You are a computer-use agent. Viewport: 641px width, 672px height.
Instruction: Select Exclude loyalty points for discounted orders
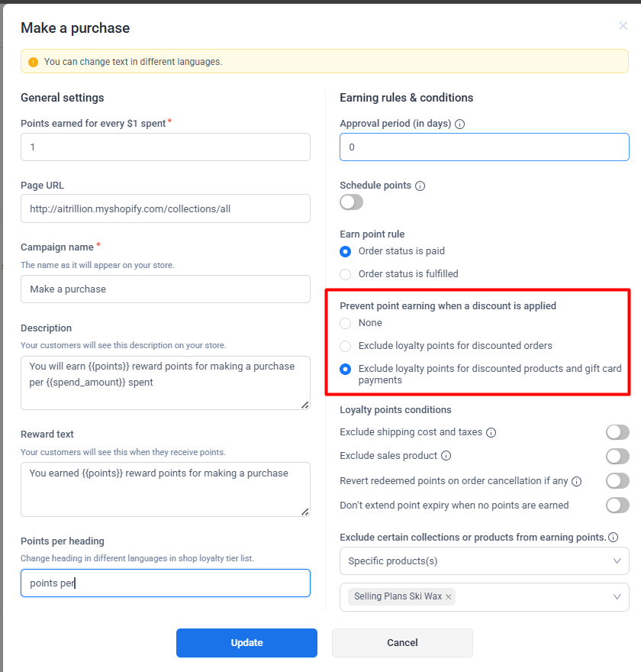coord(346,346)
